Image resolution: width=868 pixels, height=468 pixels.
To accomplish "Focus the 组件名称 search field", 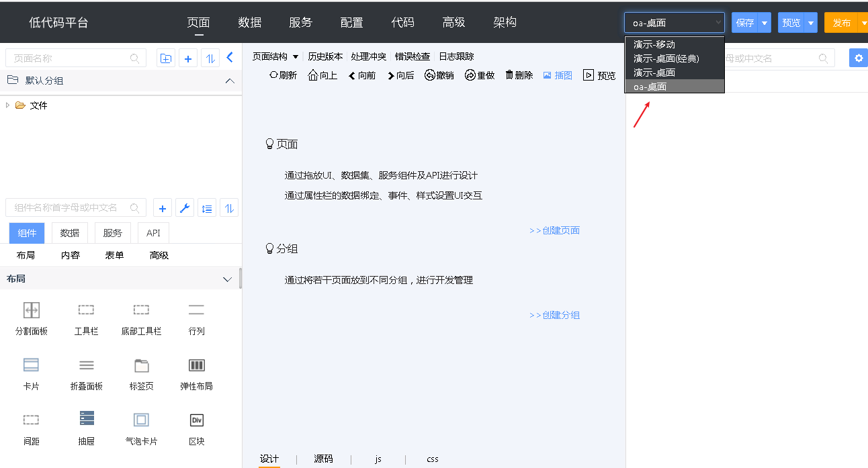I will pos(76,207).
